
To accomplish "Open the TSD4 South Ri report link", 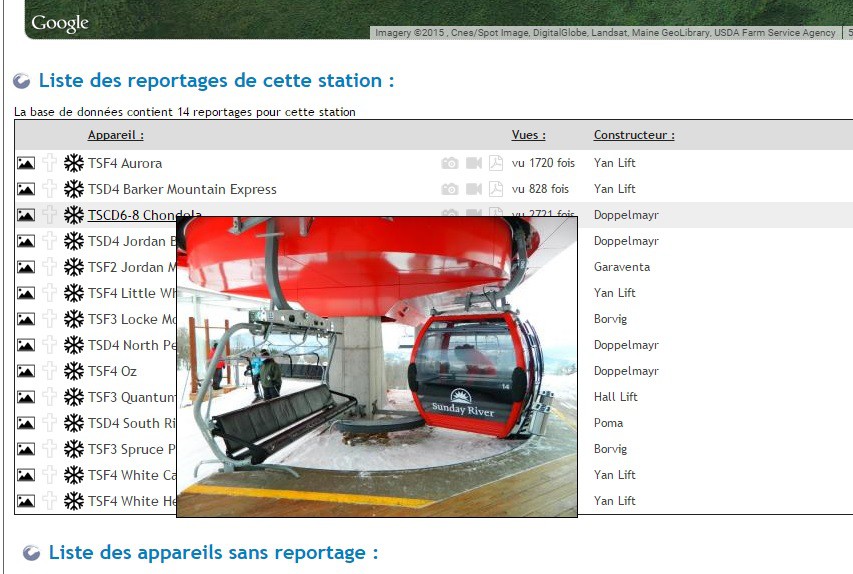I will tap(132, 423).
